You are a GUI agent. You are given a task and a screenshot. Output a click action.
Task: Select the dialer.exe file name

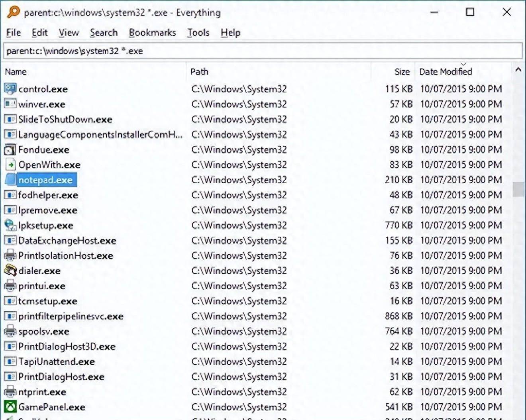coord(39,271)
